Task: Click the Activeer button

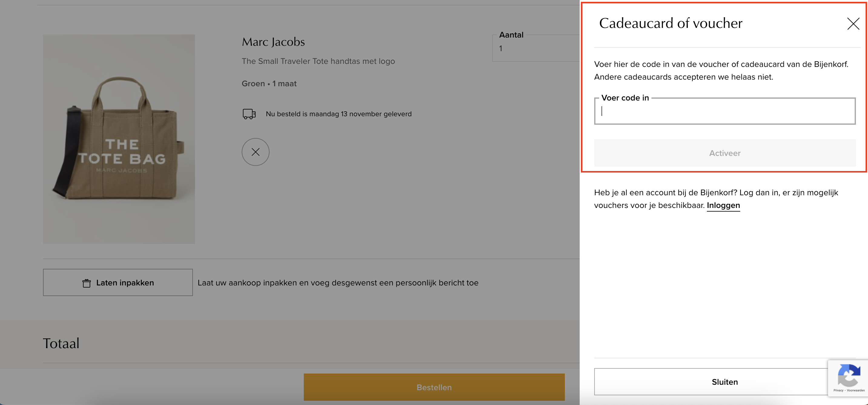Action: [x=725, y=153]
